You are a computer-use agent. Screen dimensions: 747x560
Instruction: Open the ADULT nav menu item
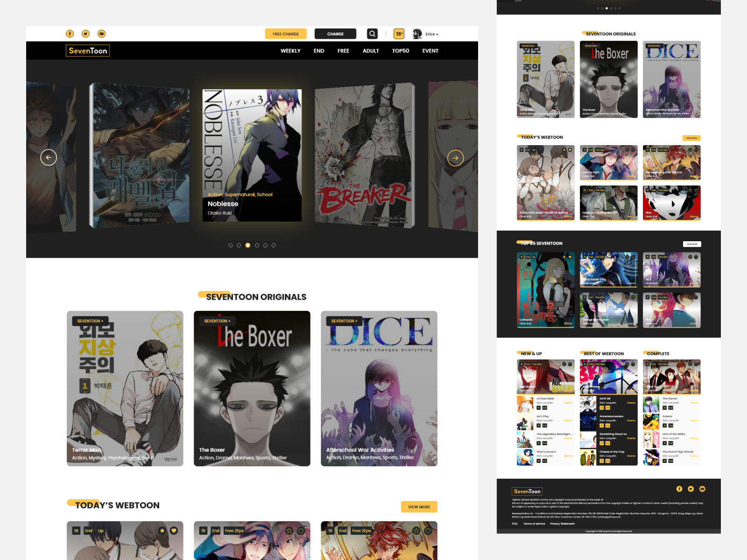click(371, 51)
